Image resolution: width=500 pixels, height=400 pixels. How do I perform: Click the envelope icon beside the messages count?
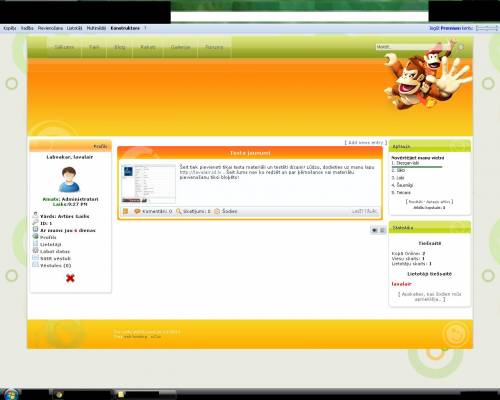[x=36, y=265]
